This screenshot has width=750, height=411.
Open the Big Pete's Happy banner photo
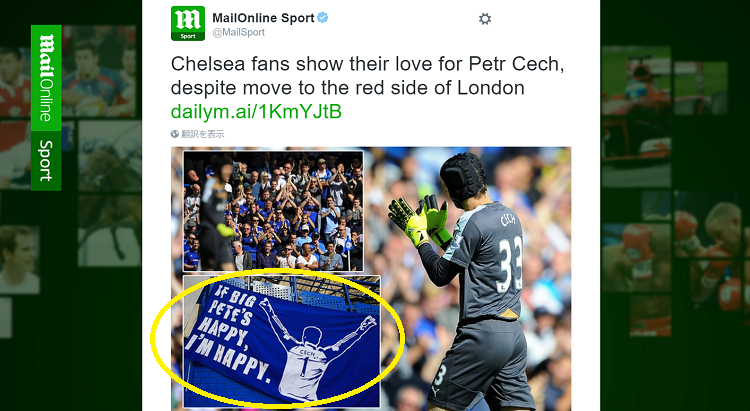282,341
